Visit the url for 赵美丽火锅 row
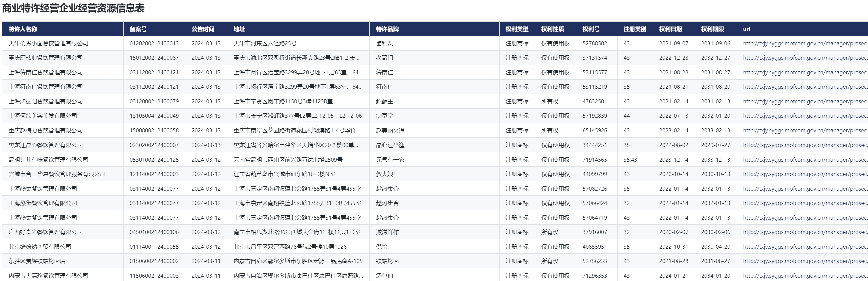Screen dimensions: 868x281 click(805, 130)
